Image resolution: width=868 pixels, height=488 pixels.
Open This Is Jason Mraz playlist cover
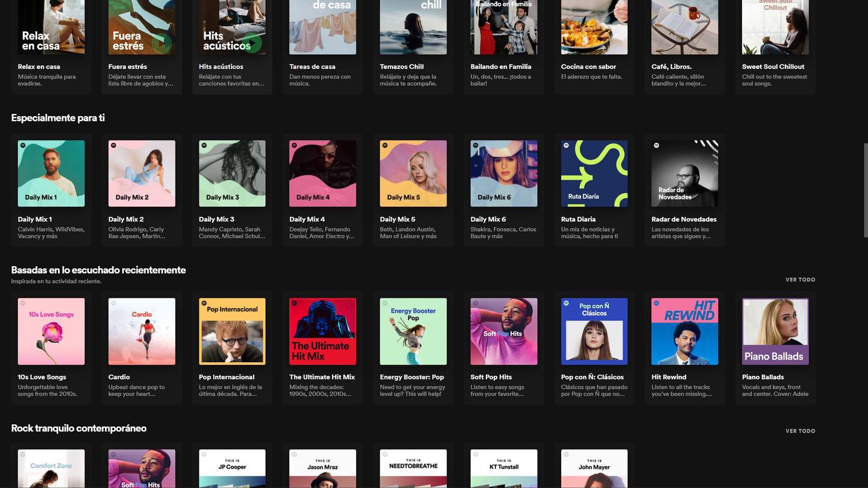point(322,469)
